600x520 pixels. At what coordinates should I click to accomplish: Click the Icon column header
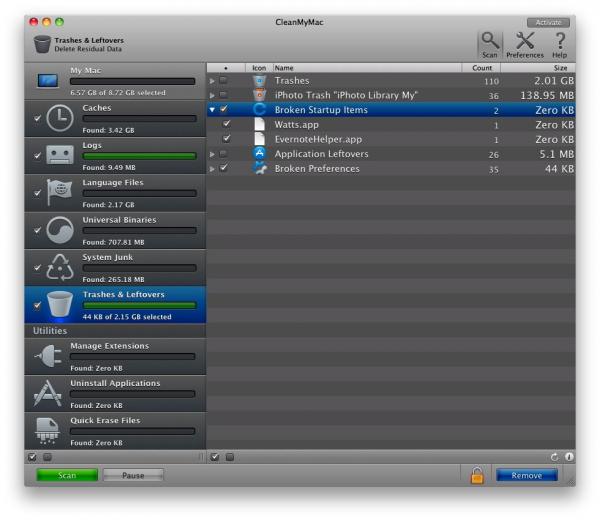tap(259, 68)
